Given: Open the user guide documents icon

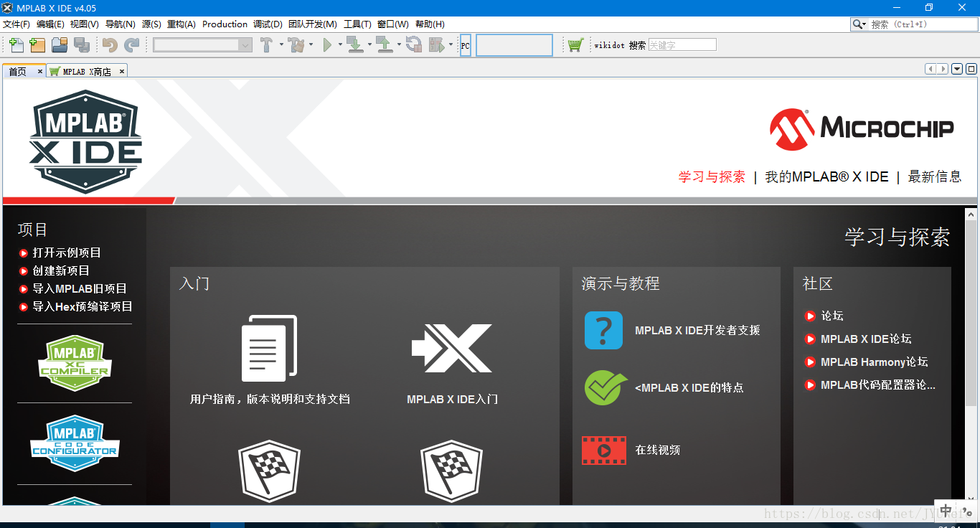Looking at the screenshot, I should (x=270, y=348).
